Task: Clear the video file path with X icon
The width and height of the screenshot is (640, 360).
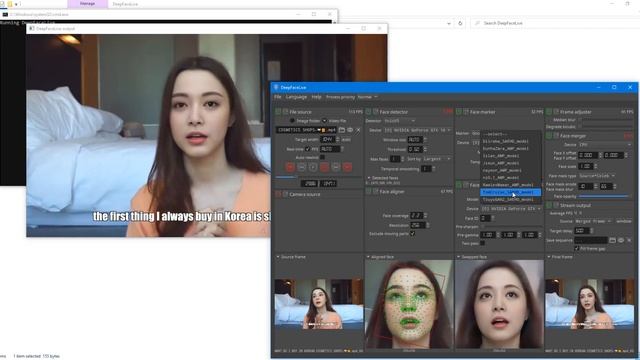Action: point(358,130)
